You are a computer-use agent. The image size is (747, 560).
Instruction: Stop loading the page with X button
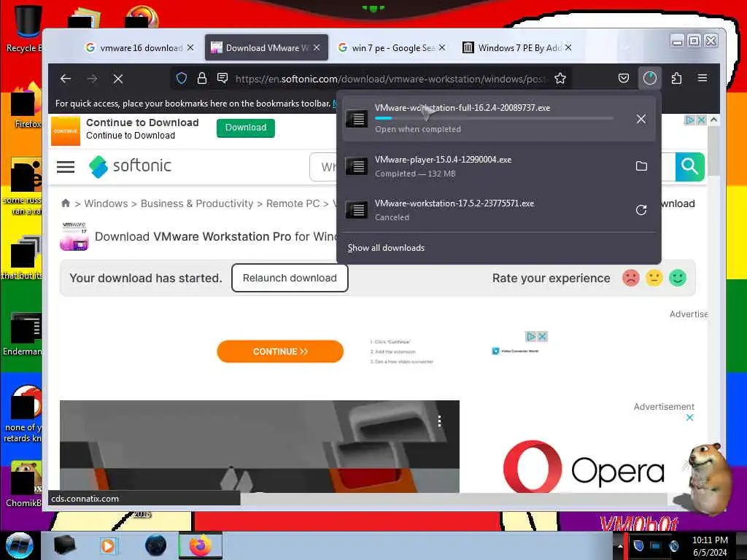click(x=118, y=79)
